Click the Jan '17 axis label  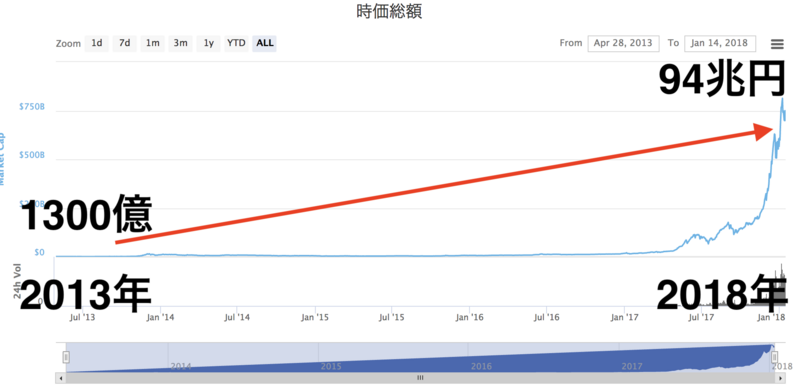click(624, 317)
